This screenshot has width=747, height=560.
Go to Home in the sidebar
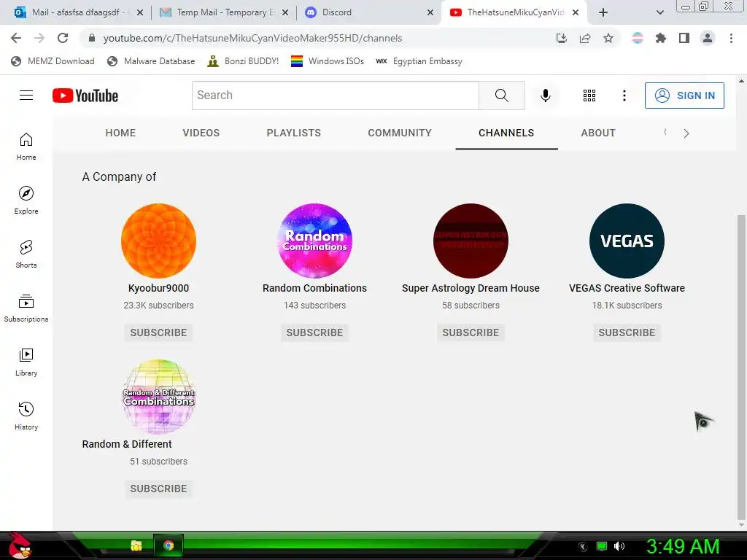(x=26, y=147)
